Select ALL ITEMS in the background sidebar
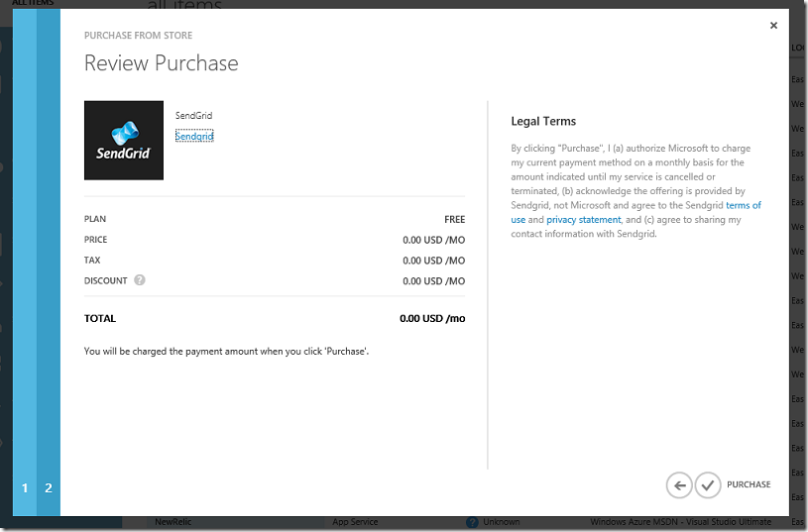 [33, 3]
